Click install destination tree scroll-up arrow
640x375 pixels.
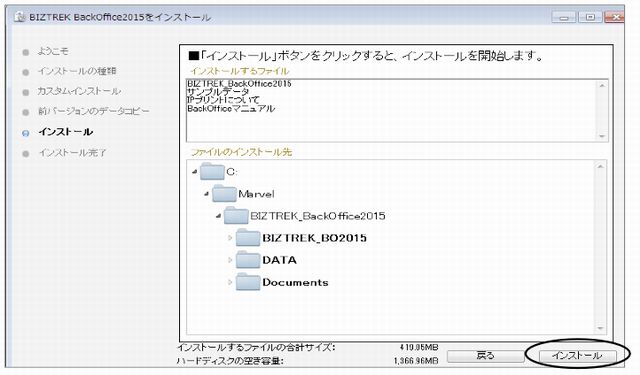click(600, 166)
